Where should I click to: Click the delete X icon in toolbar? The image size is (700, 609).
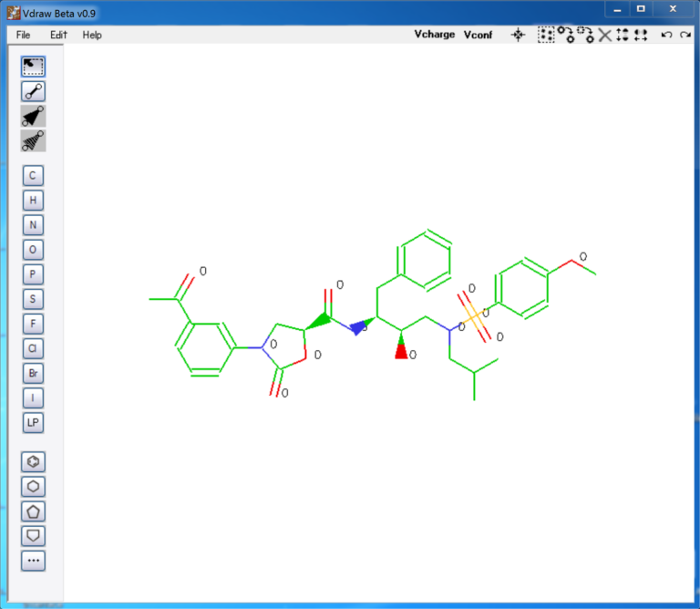(x=604, y=35)
